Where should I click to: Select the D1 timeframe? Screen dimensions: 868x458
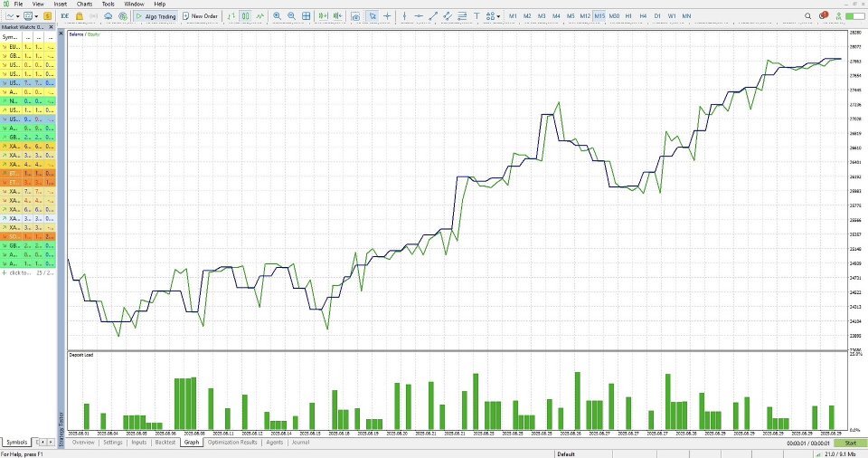click(657, 16)
